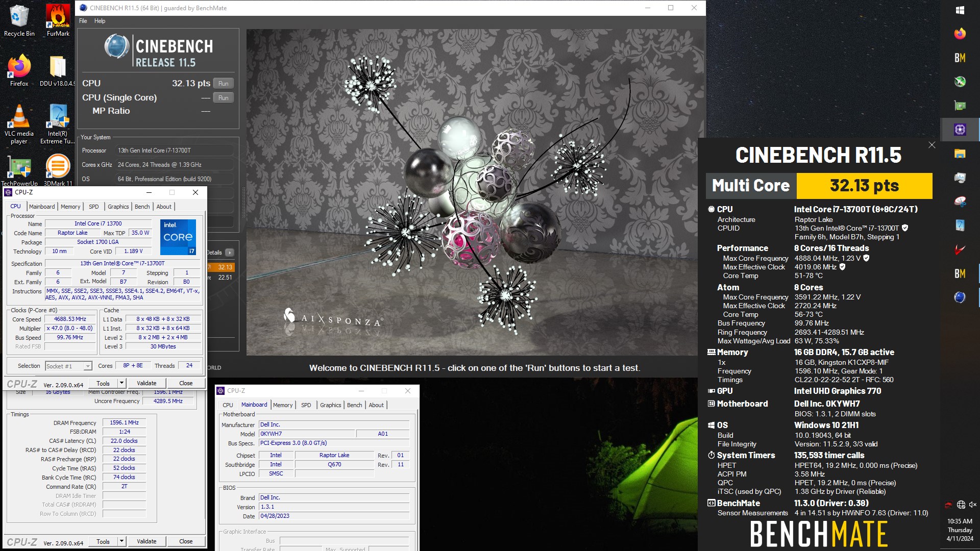The width and height of the screenshot is (980, 551).
Task: Switch to Mainboard tab in top CPU-Z
Action: coord(42,207)
